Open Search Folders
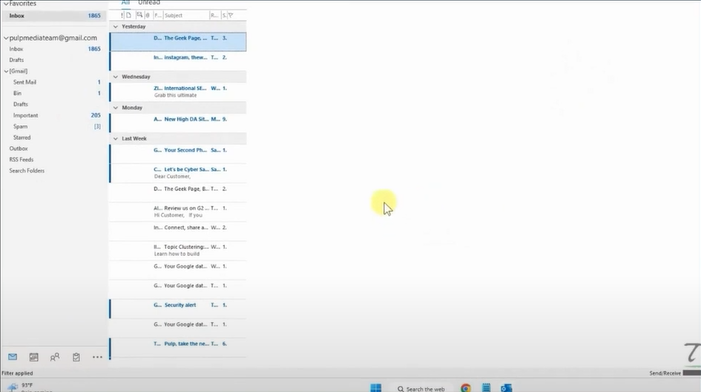The height and width of the screenshot is (392, 701). pos(54,171)
